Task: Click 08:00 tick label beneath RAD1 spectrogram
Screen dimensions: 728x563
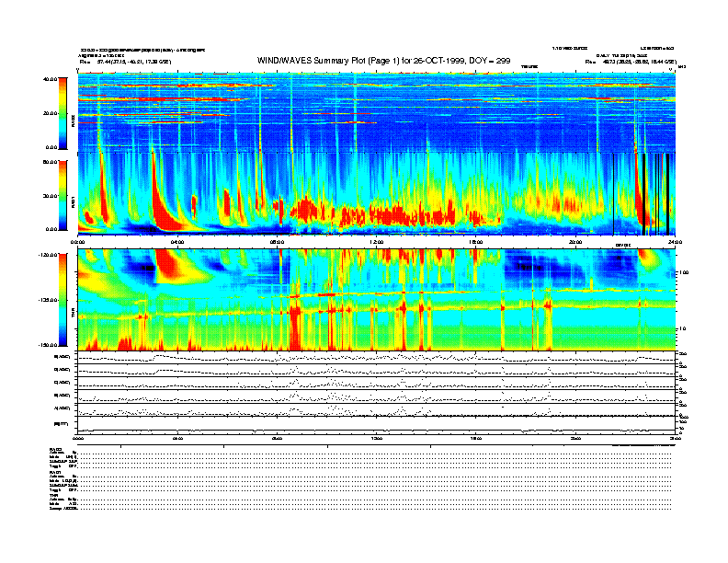Action: coord(277,242)
